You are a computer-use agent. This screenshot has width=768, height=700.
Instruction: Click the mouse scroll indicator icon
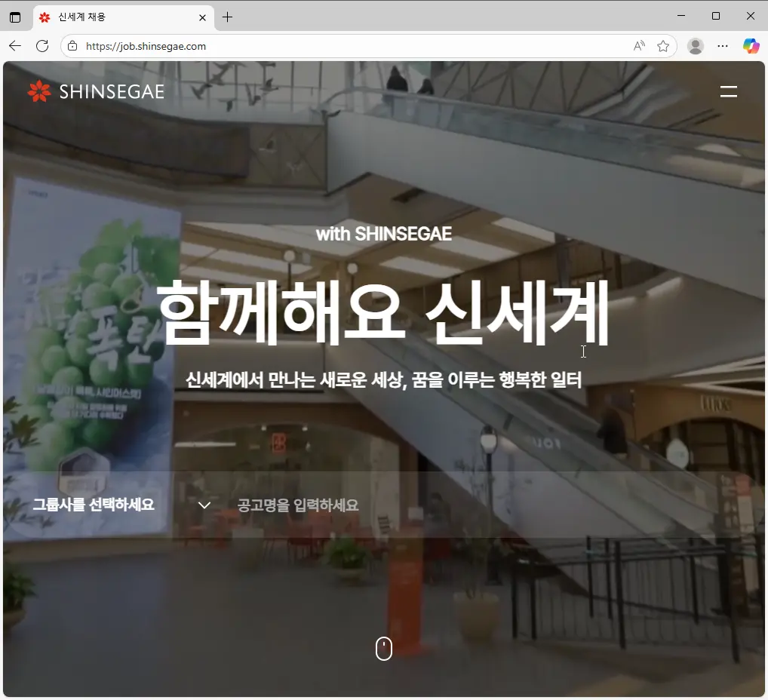384,648
